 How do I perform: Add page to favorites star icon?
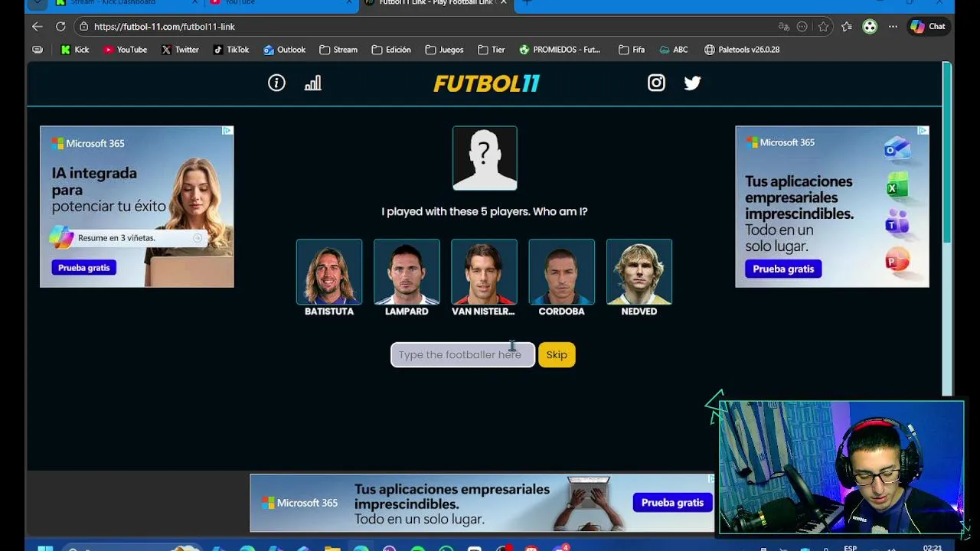pos(823,26)
